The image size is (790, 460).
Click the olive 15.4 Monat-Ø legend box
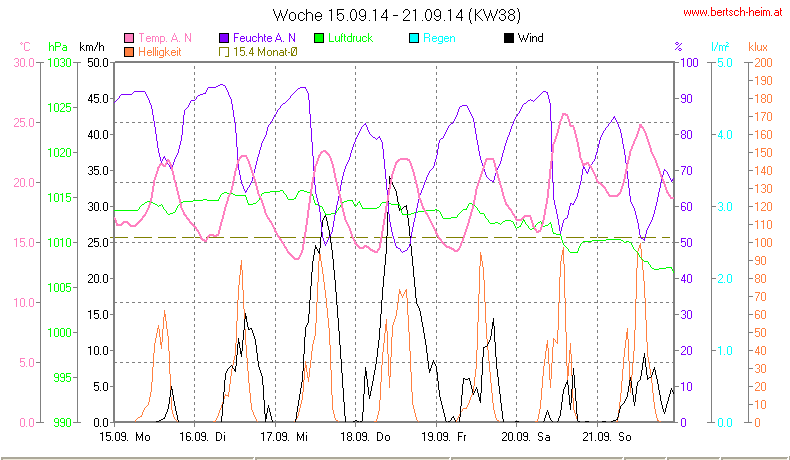click(224, 52)
